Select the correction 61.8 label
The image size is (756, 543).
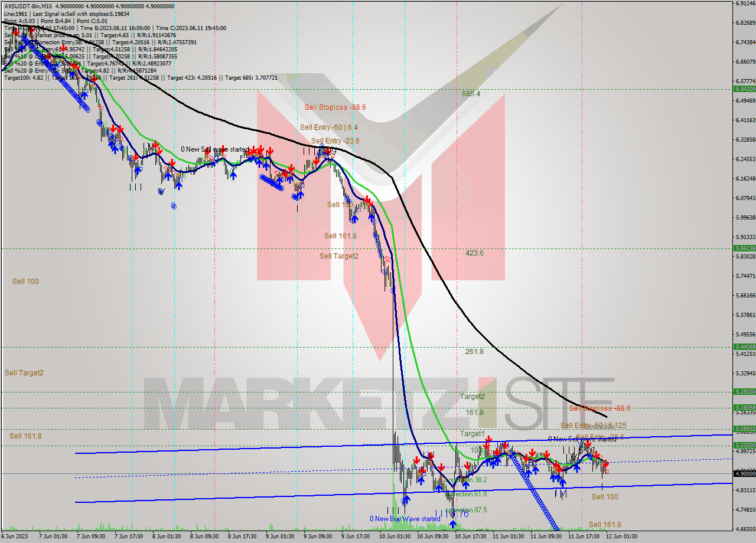[467, 494]
